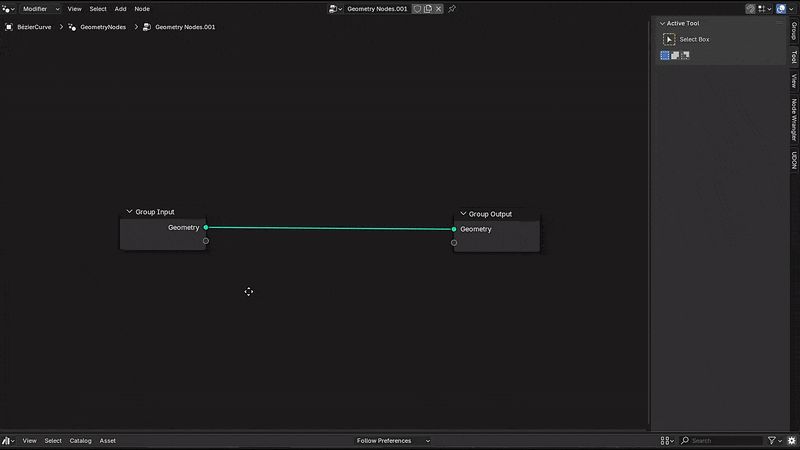Collapse the Group Output node
Viewport: 800px width, 450px height.
click(x=463, y=213)
